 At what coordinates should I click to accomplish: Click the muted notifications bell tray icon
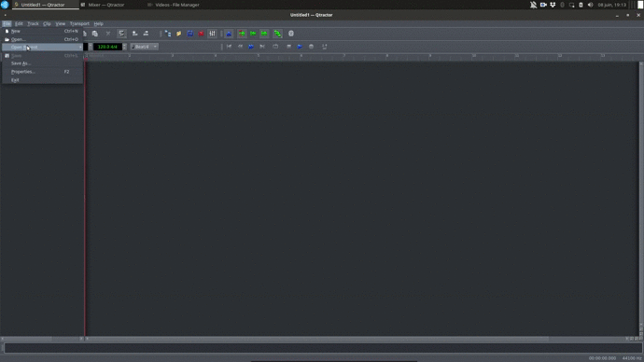(x=533, y=5)
